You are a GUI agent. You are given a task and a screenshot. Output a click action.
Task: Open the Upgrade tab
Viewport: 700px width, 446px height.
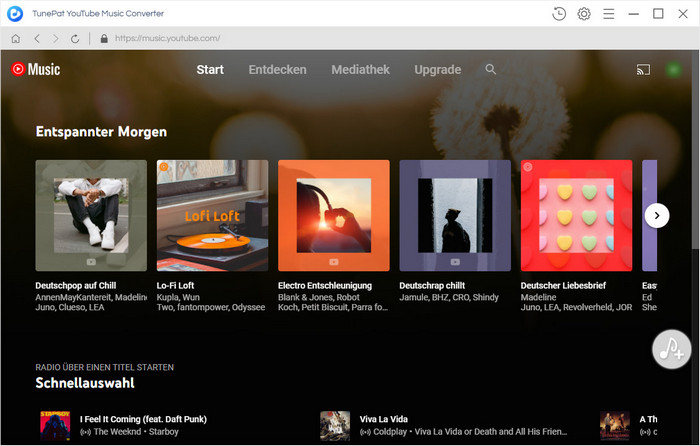click(x=438, y=70)
